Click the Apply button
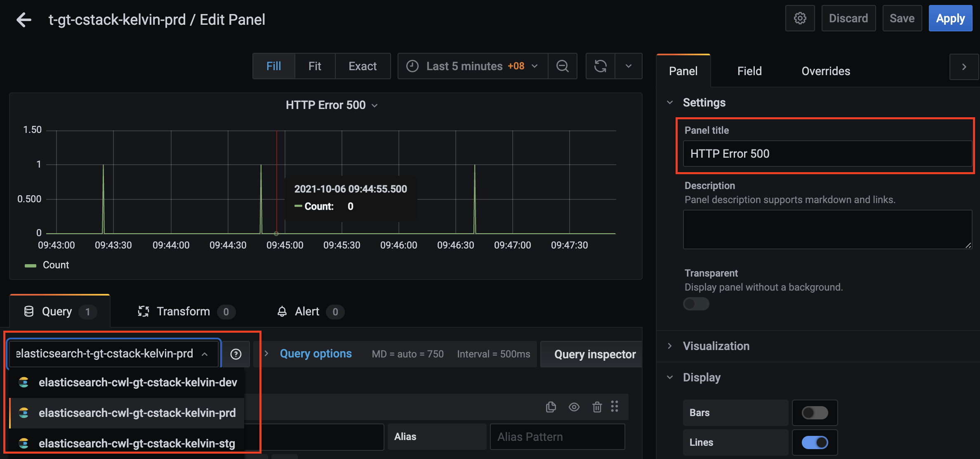 click(x=950, y=18)
